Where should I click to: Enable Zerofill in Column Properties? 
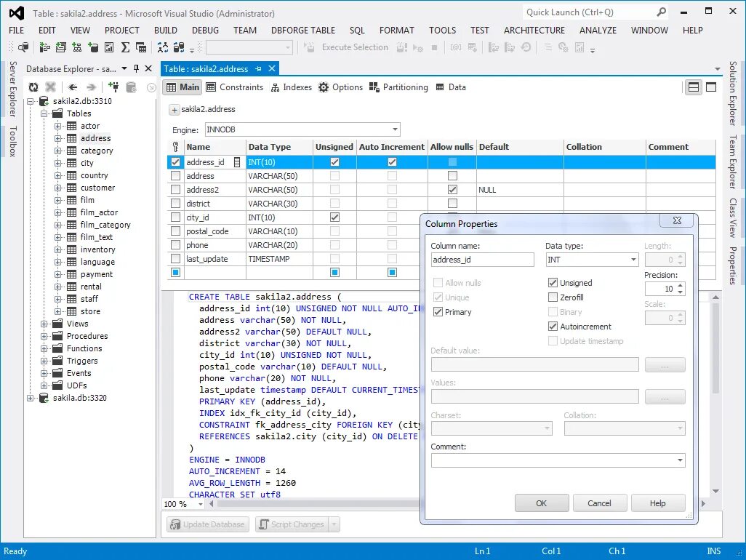click(553, 297)
